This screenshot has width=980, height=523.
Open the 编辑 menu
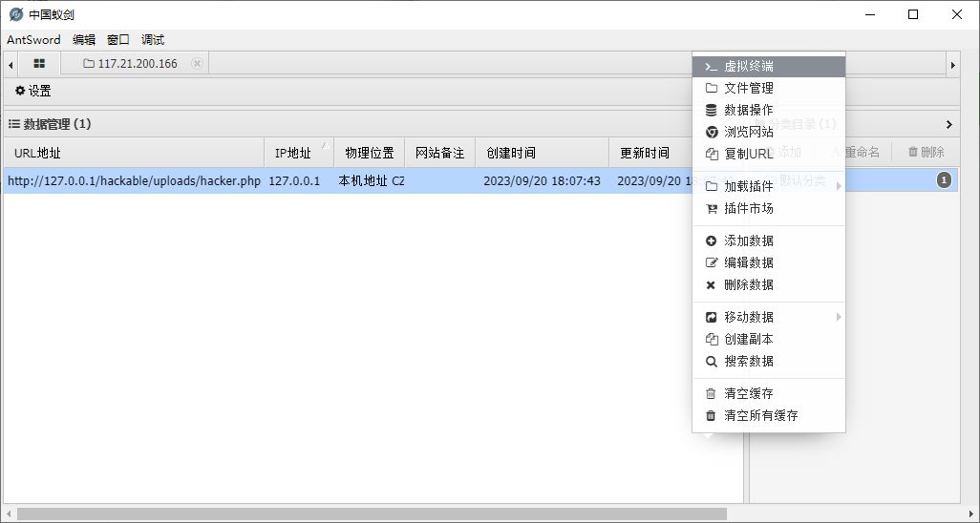[x=84, y=40]
